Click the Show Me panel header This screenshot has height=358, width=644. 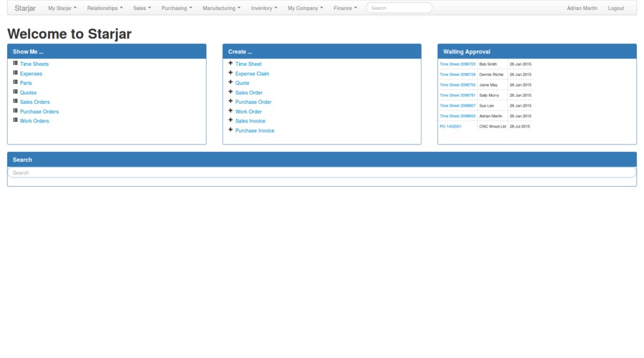(107, 52)
